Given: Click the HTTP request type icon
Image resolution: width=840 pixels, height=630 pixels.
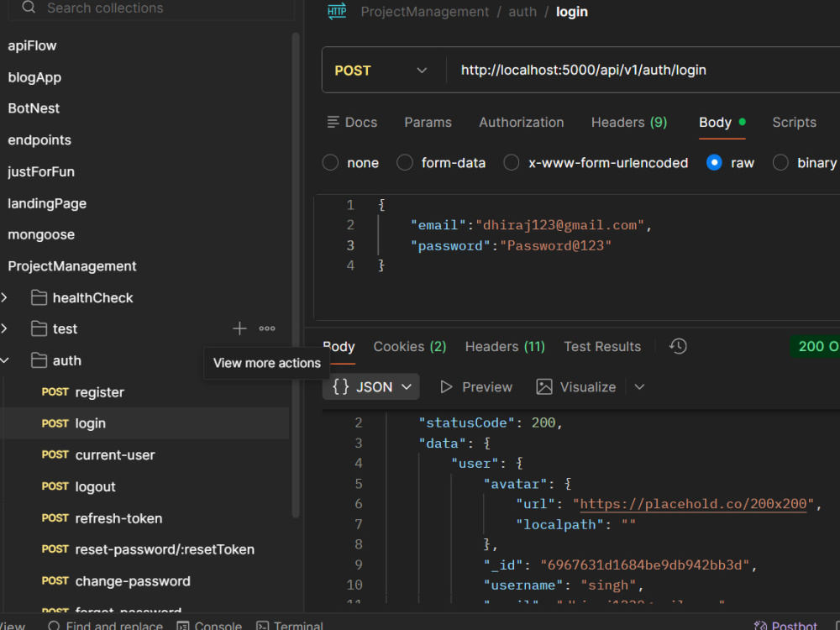Looking at the screenshot, I should 337,12.
